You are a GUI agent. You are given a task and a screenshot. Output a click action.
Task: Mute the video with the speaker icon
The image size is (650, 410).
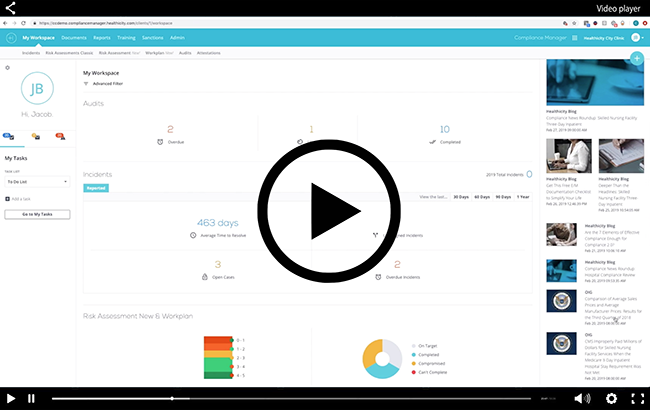tap(582, 398)
